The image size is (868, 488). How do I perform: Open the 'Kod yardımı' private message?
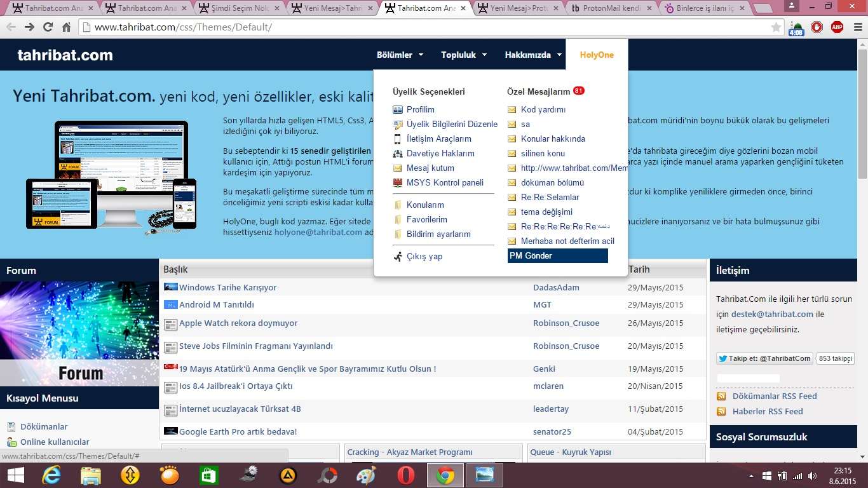(x=543, y=110)
